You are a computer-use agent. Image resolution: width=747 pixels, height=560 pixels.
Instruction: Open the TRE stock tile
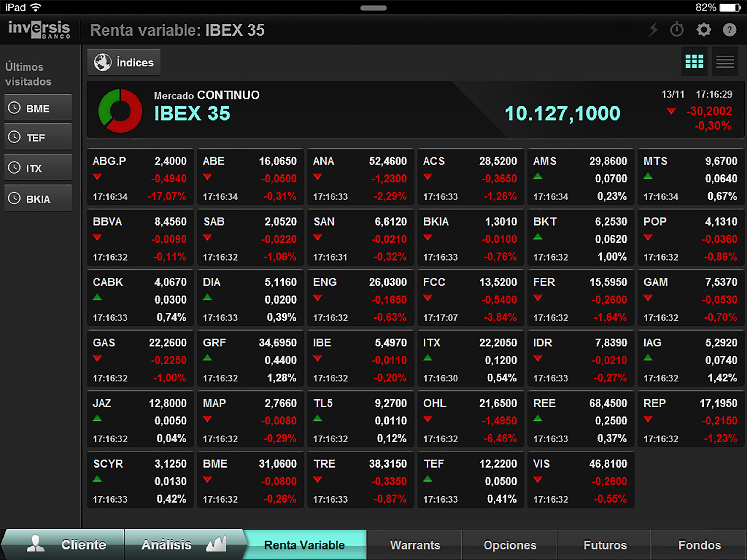click(x=360, y=479)
